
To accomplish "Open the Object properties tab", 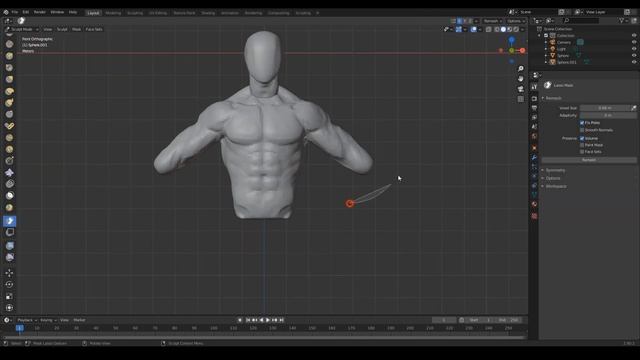I will pyautogui.click(x=534, y=148).
